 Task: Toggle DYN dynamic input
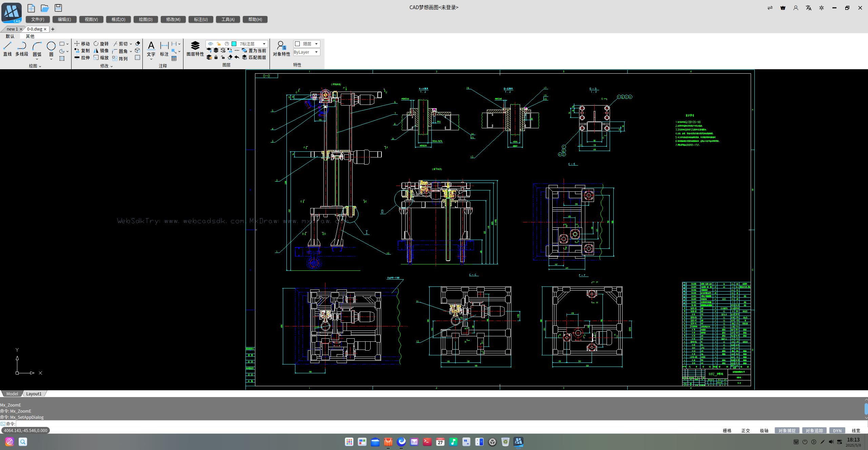click(837, 431)
